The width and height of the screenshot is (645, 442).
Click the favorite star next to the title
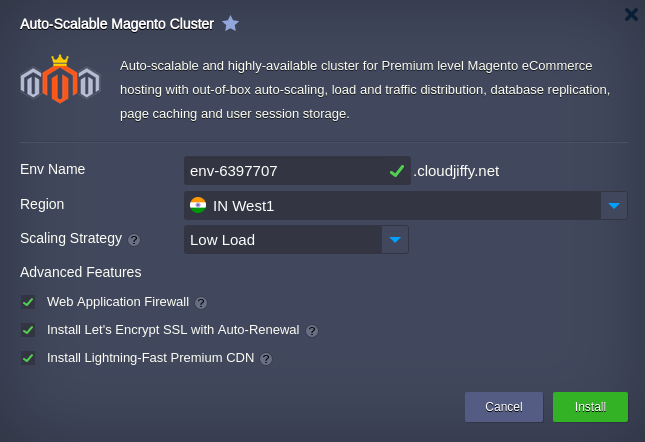(x=230, y=23)
